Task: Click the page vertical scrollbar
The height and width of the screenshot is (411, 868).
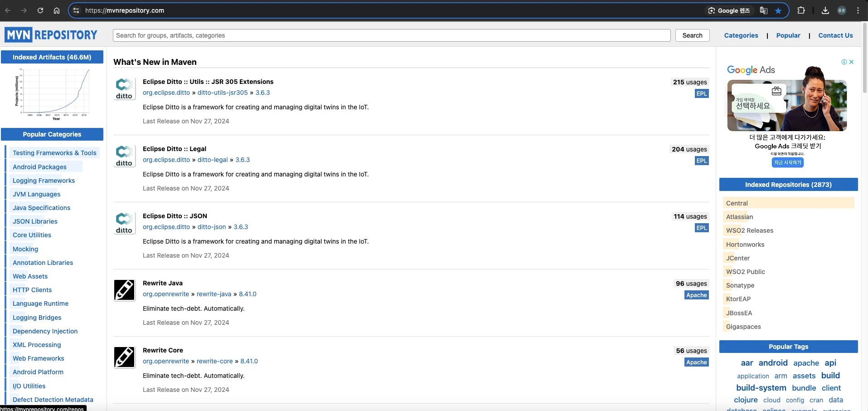Action: point(865,59)
